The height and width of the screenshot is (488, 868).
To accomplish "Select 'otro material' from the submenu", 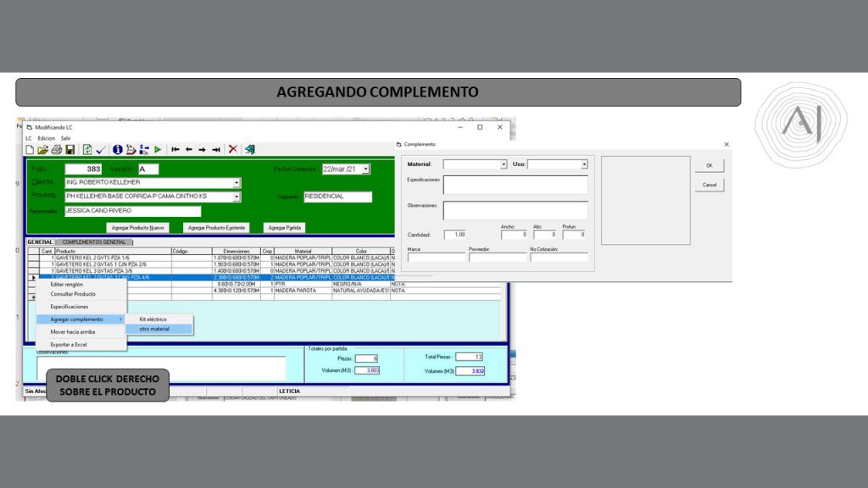I will pos(154,329).
